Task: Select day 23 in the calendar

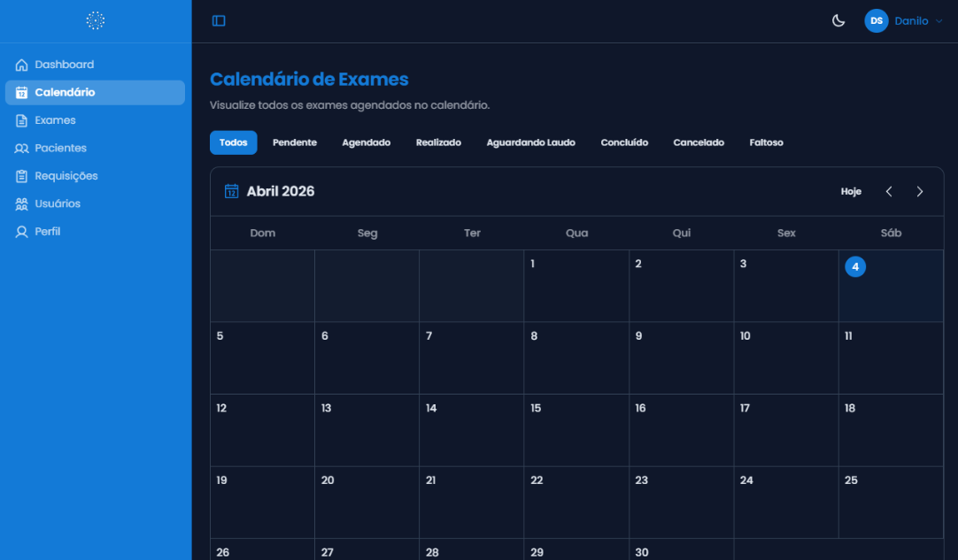Action: tap(681, 502)
